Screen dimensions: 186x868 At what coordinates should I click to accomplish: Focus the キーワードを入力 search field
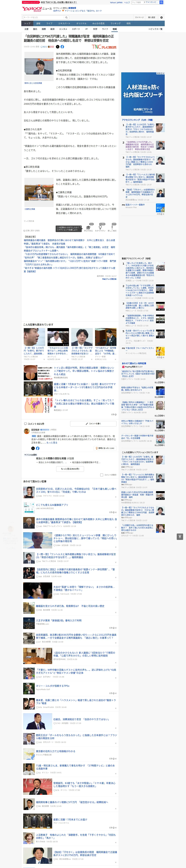pyautogui.click(x=44, y=18)
